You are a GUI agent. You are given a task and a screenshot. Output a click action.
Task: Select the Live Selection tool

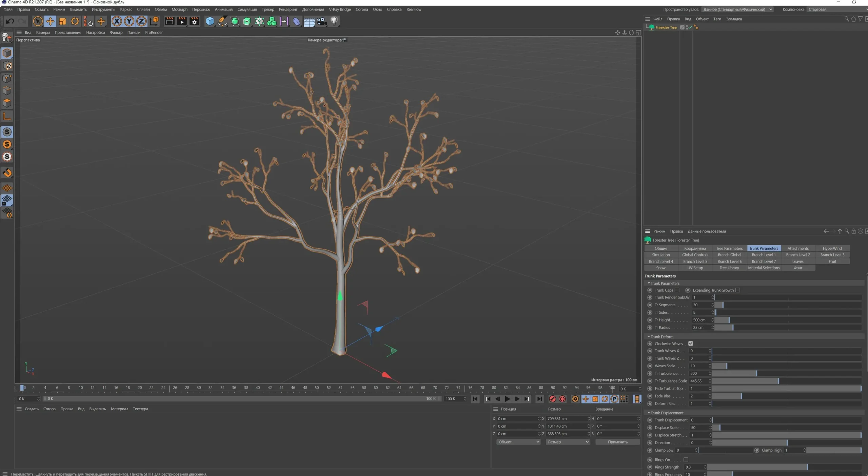(37, 21)
